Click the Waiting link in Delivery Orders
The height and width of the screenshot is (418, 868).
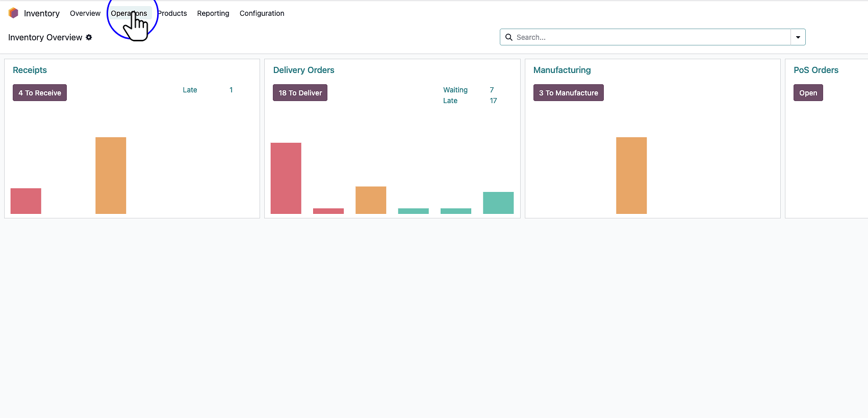(455, 90)
